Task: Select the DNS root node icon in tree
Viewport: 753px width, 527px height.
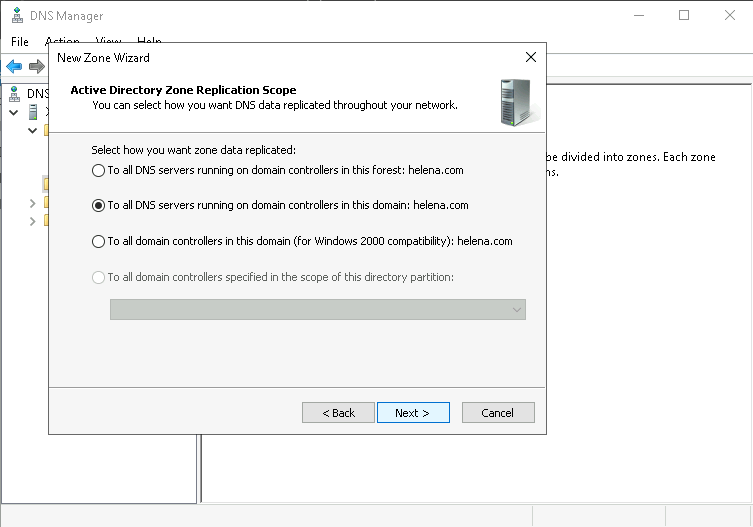Action: (x=14, y=94)
